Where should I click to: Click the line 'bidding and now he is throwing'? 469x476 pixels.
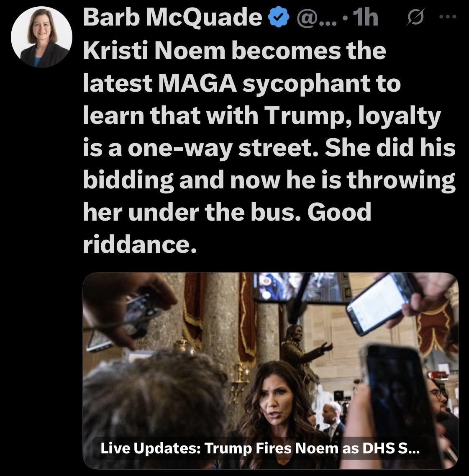[x=269, y=180]
